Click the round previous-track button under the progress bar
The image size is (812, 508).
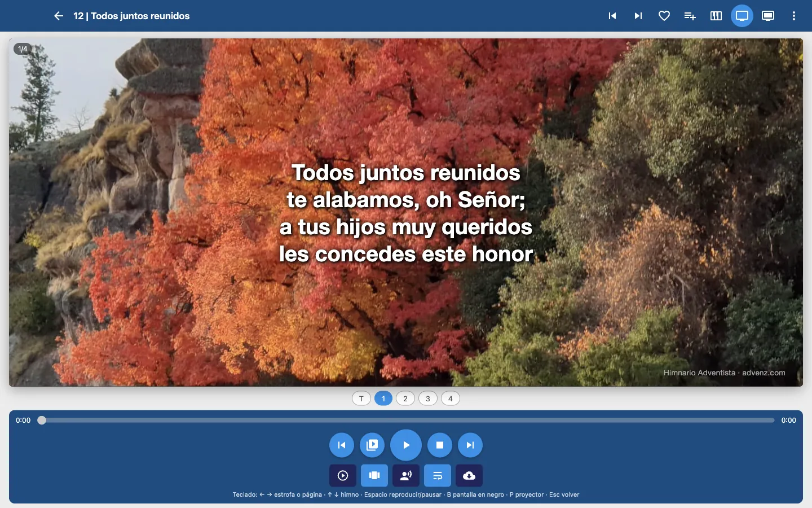point(342,445)
